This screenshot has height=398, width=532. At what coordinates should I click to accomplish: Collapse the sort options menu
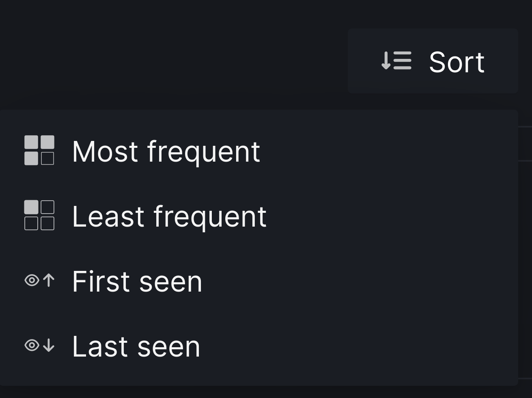point(433,61)
